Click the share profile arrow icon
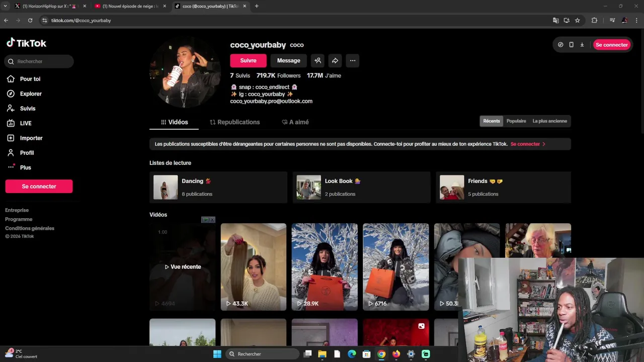Viewport: 644px width, 362px height. tap(335, 60)
